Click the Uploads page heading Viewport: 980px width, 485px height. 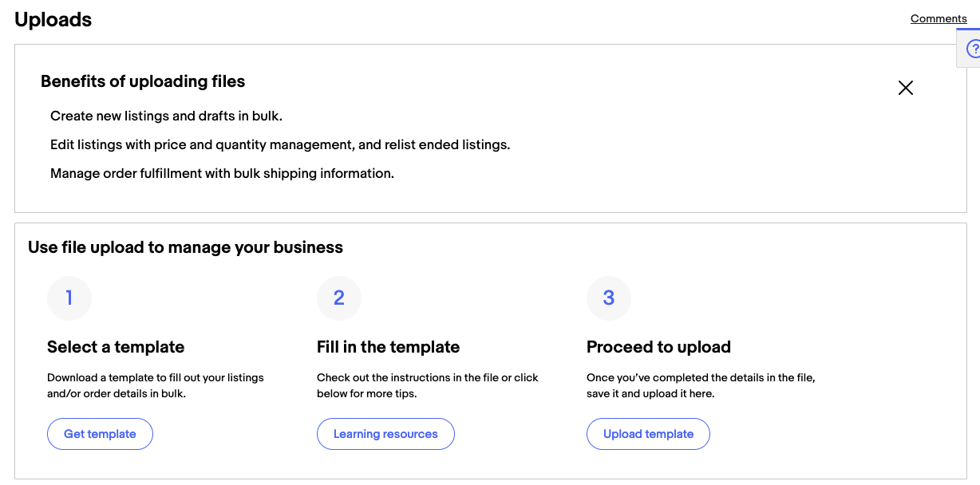point(53,20)
